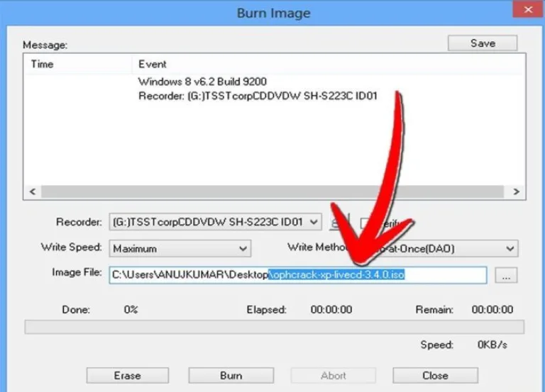Image resolution: width=545 pixels, height=392 pixels.
Task: Select the 'Windows 8 v6.2 Build 9200' log row
Action: (202, 82)
